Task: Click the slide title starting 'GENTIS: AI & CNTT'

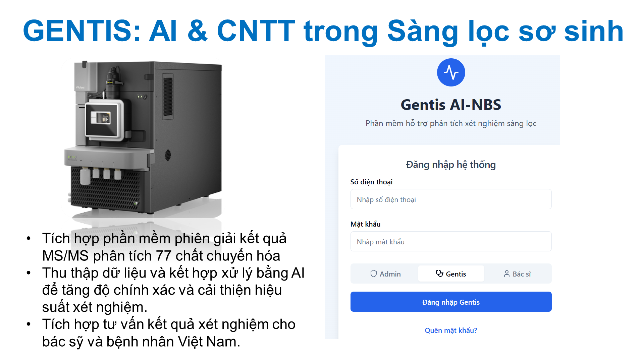Action: 323,31
